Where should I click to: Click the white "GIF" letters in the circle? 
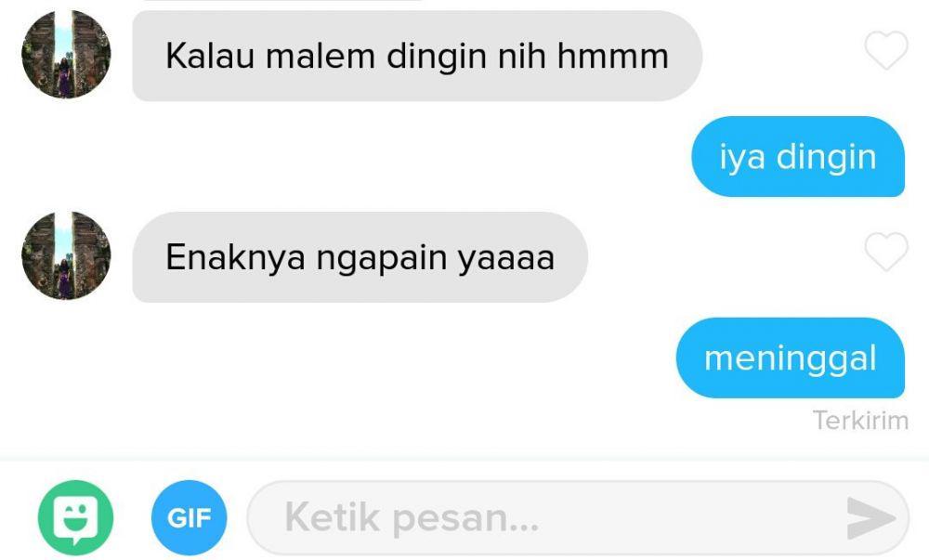point(189,518)
